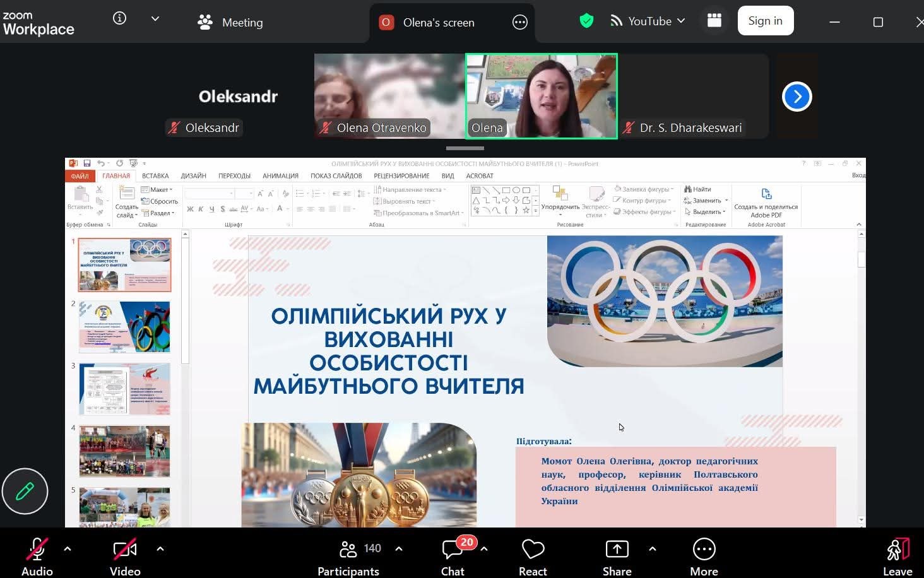The height and width of the screenshot is (578, 924).
Task: Select the Olena's screen tab
Action: tap(438, 23)
